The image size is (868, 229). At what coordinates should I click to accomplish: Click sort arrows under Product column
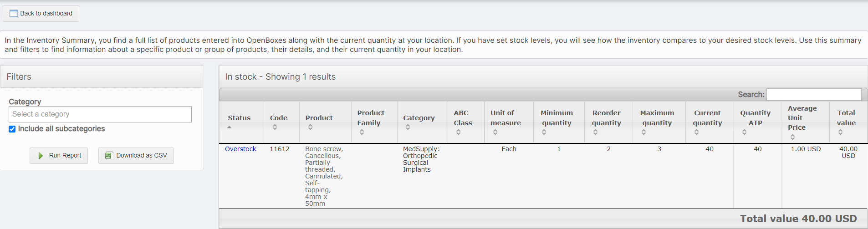pos(310,127)
